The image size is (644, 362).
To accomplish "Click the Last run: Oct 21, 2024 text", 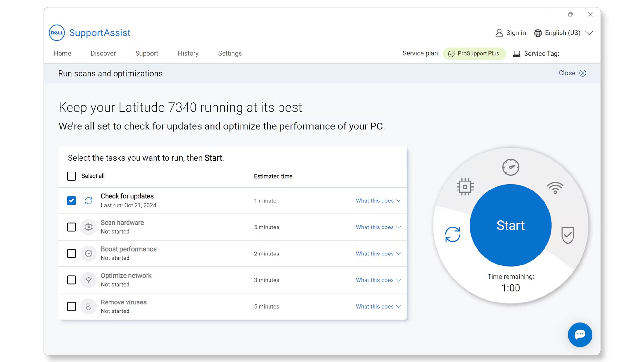I will pyautogui.click(x=128, y=205).
